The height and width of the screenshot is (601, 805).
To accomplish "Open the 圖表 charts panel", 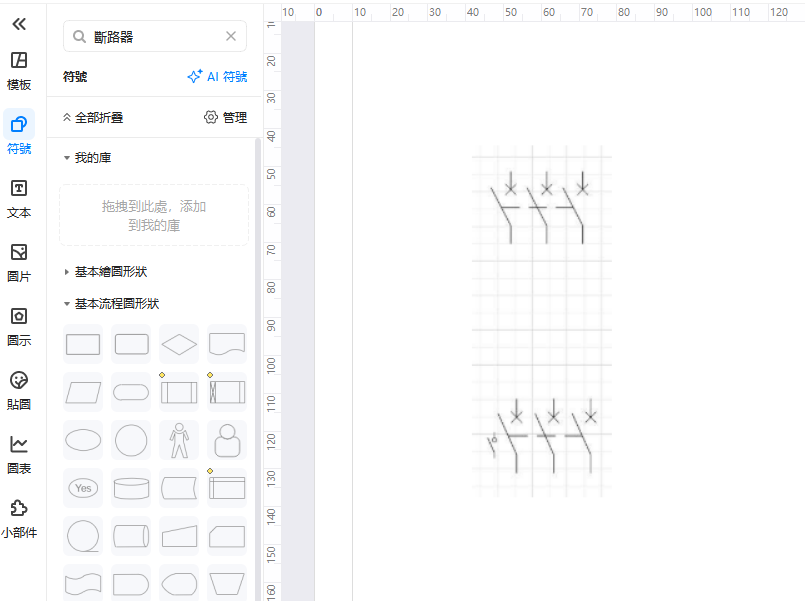I will pyautogui.click(x=19, y=454).
